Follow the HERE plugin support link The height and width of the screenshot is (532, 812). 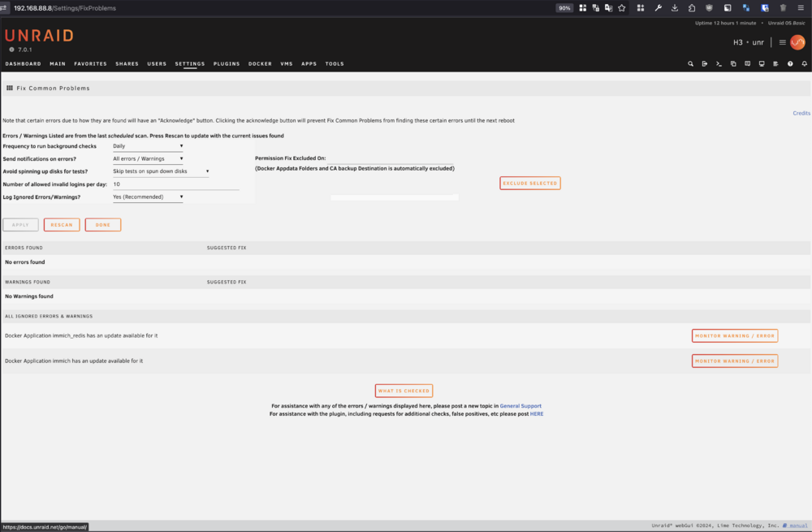pyautogui.click(x=537, y=414)
